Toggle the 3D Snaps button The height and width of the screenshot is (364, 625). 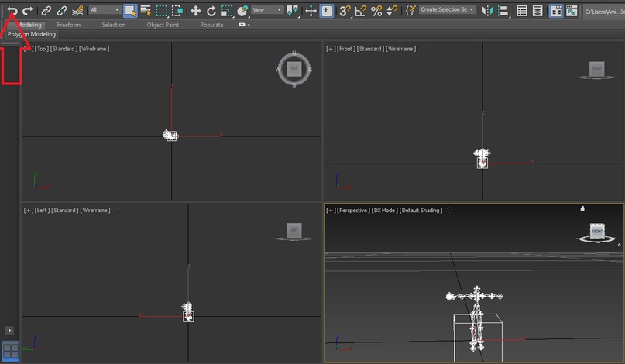(x=345, y=10)
